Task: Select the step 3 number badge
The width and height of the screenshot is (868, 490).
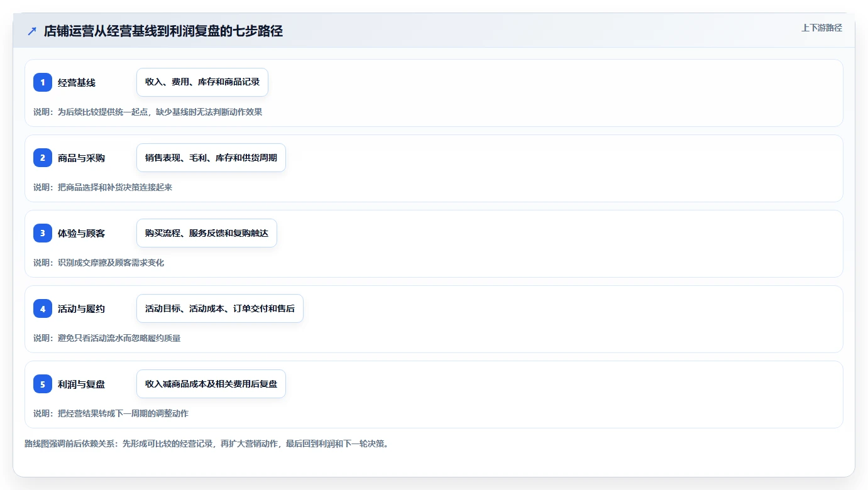Action: 43,233
